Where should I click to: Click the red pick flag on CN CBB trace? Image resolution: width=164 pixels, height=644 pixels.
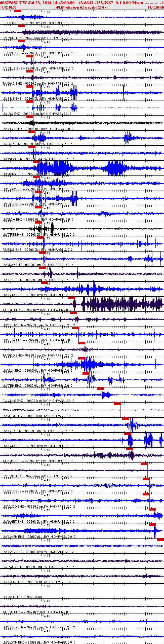(21, 26)
